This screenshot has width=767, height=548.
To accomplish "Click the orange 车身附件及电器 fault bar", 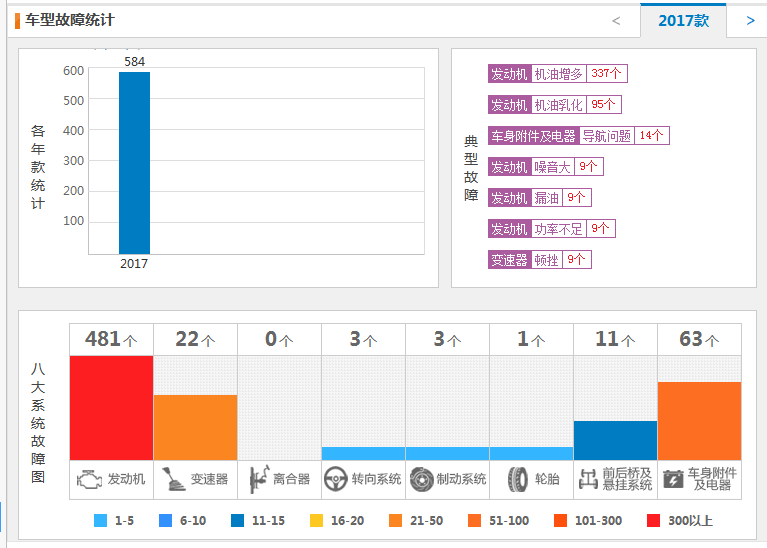I will pos(699,421).
